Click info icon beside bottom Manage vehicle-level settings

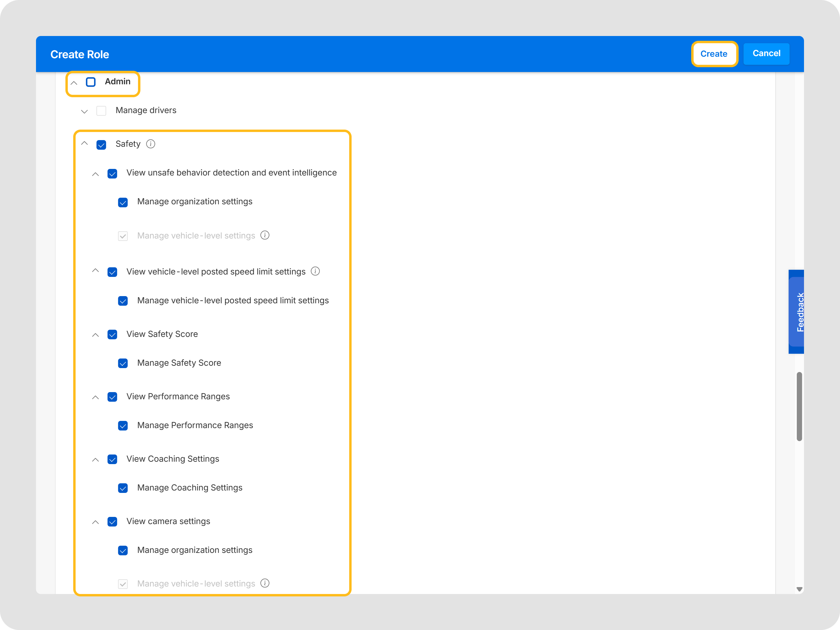click(265, 583)
